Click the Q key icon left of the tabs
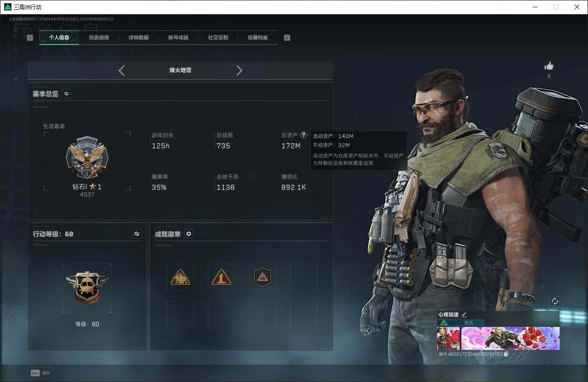Image resolution: width=588 pixels, height=382 pixels. click(30, 38)
